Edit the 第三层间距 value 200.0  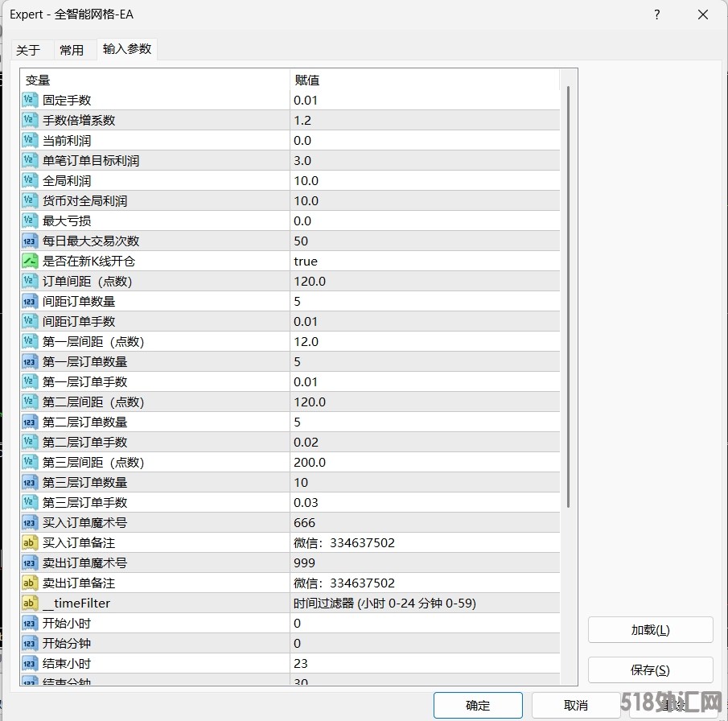point(425,462)
